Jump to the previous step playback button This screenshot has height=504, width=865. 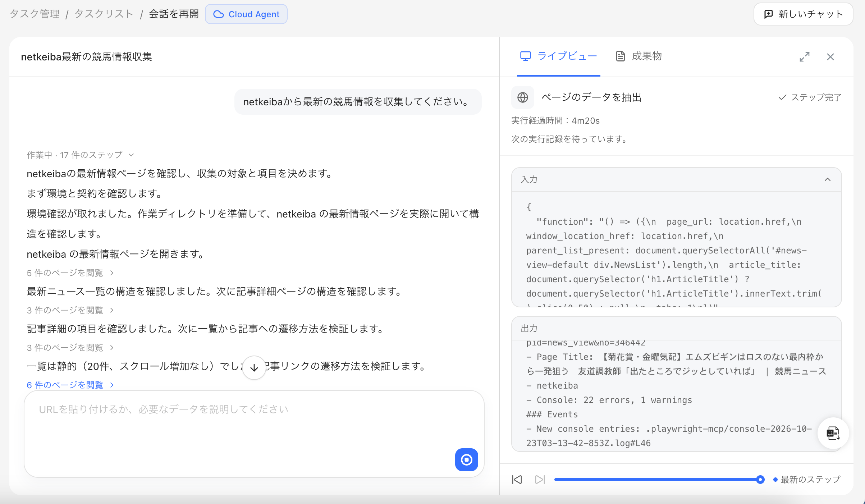517,480
